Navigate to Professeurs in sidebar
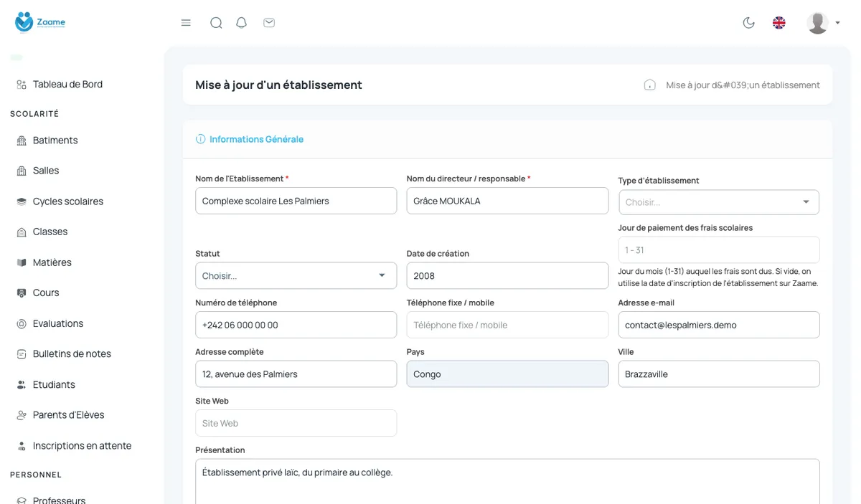This screenshot has height=504, width=861. [x=59, y=500]
